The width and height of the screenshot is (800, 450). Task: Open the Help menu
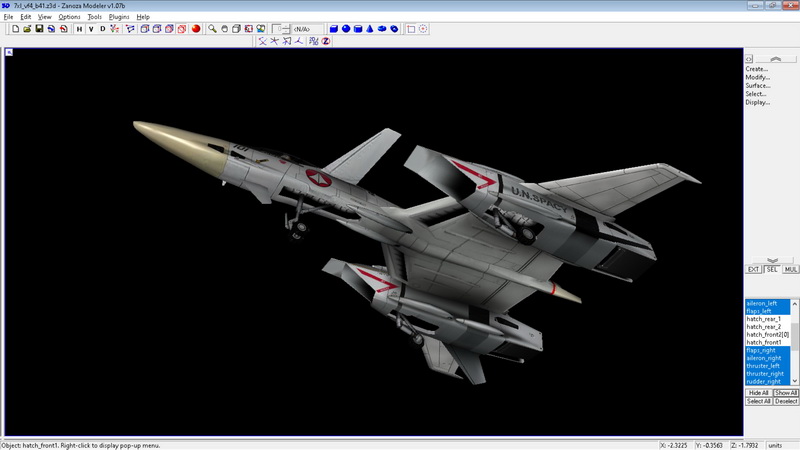143,17
